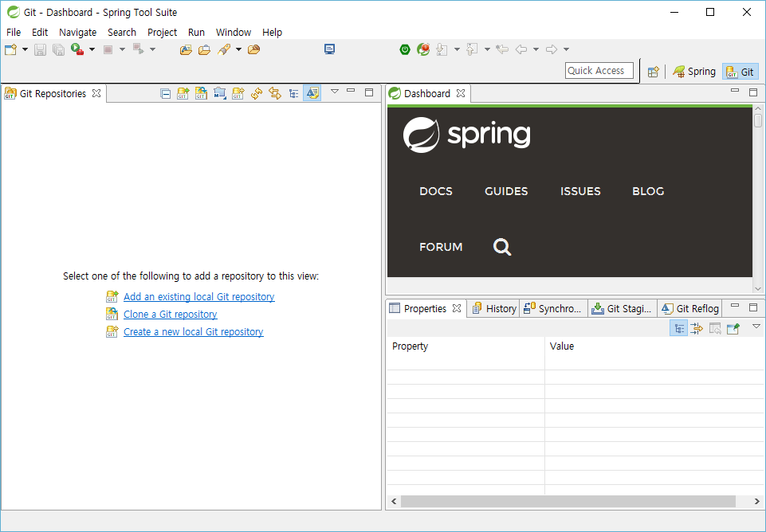Click the Open Task folder icon
This screenshot has width=766, height=532.
(204, 49)
